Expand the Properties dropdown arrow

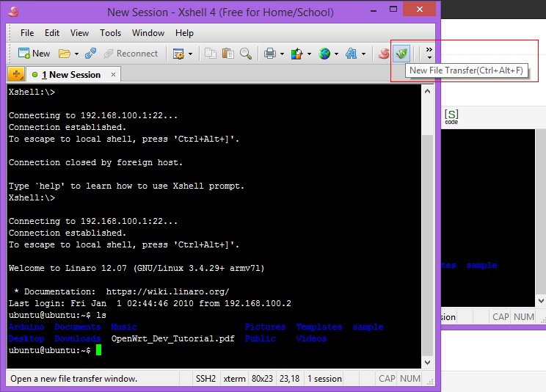click(190, 54)
